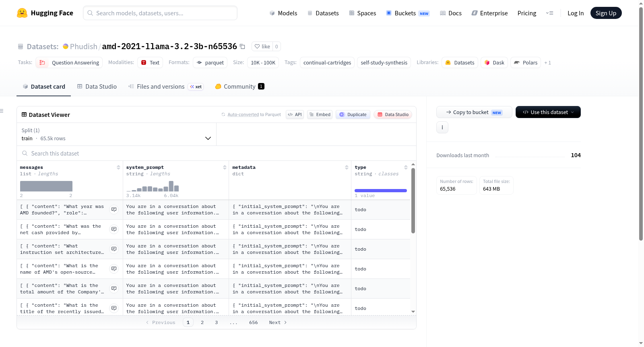
Task: Sort the type column
Action: 406,167
